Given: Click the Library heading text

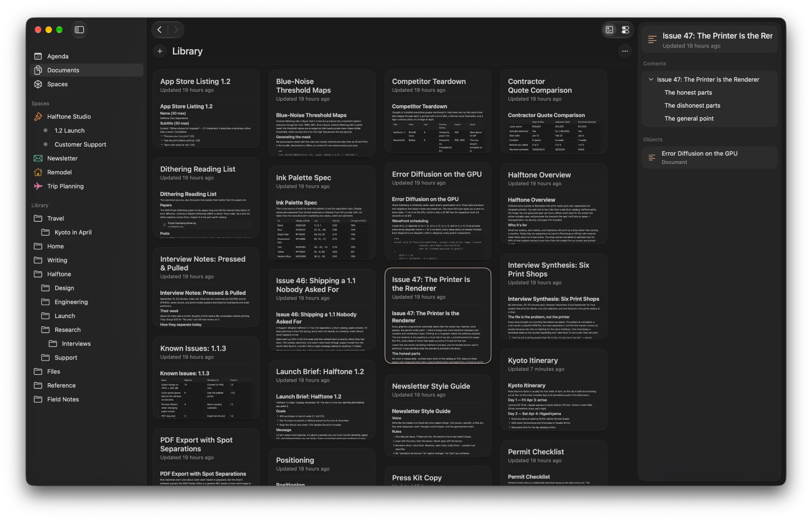Looking at the screenshot, I should (187, 51).
